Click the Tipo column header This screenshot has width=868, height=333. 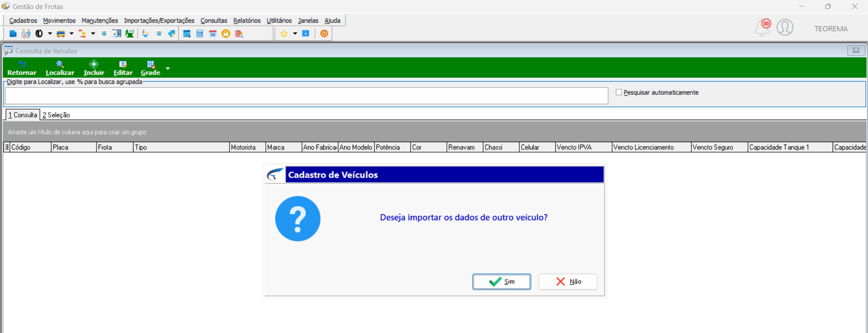pos(181,147)
